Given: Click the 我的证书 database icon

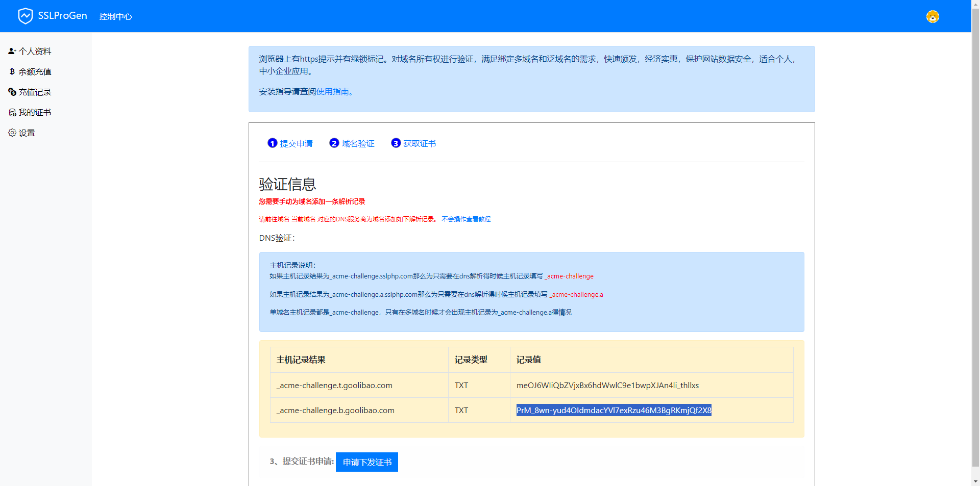Looking at the screenshot, I should click(12, 112).
